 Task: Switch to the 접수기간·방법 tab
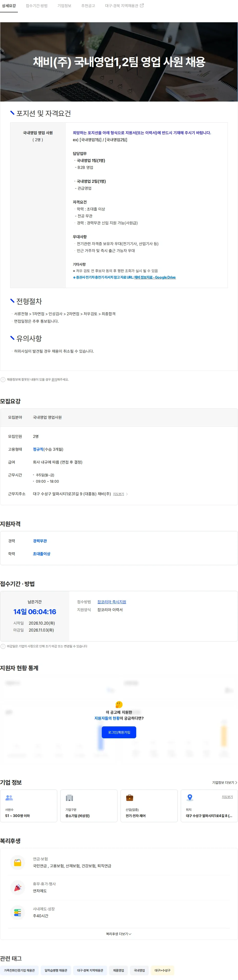tap(36, 6)
